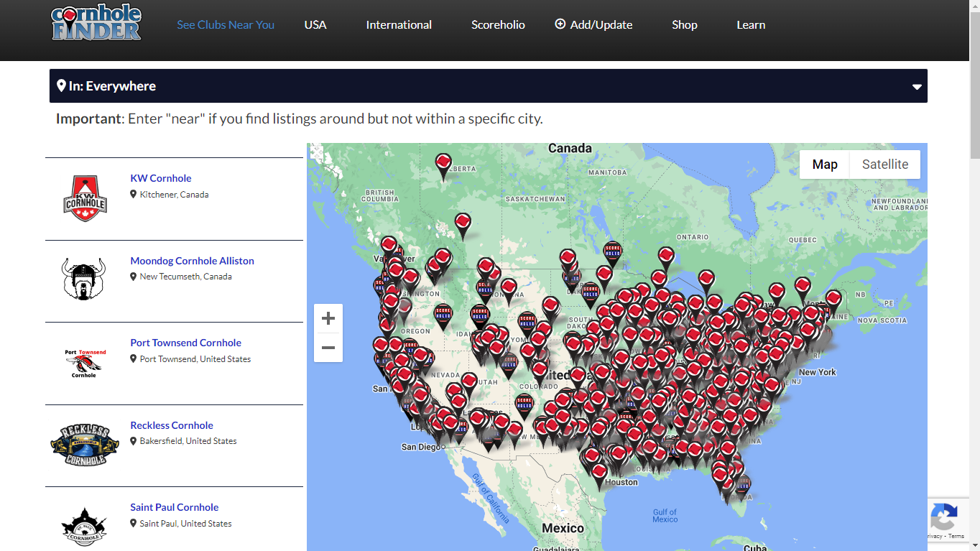Click See Clubs Near You link
Viewport: 980px width, 551px height.
tap(226, 24)
